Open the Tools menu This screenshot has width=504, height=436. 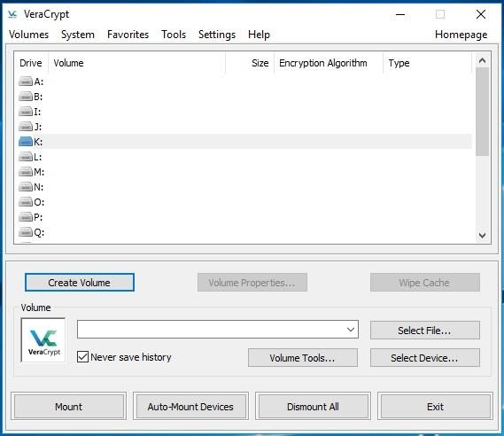[x=174, y=35]
